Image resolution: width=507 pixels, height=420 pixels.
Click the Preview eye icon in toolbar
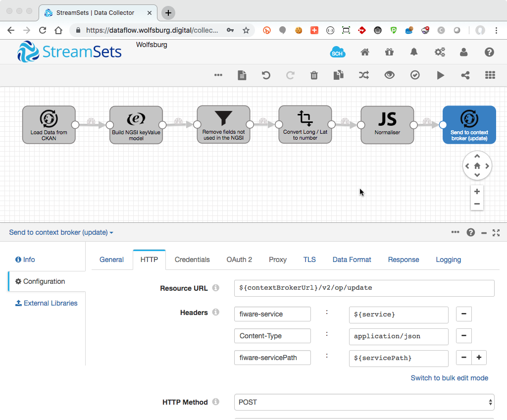[390, 75]
